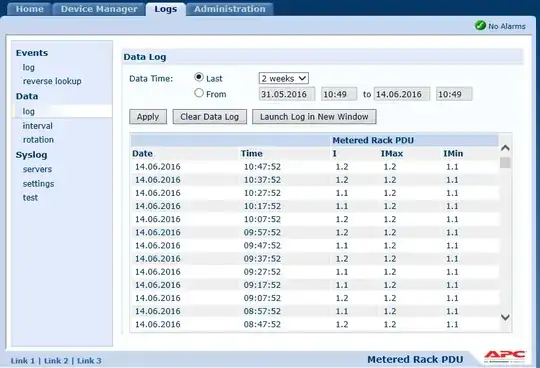Viewport: 540px width, 368px height.
Task: Click Link 2 in footer
Action: [56, 361]
